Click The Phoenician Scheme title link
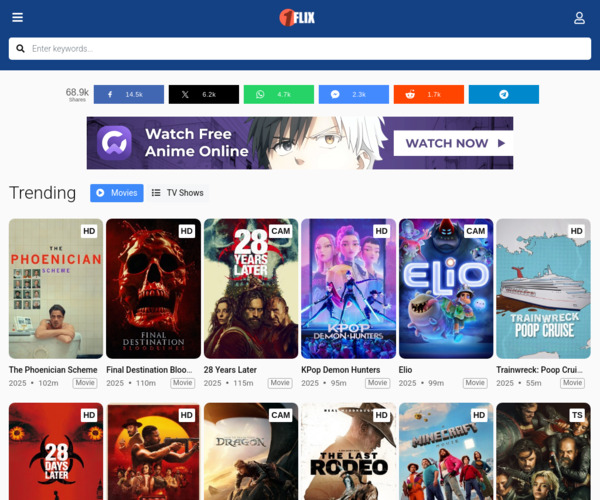 coord(53,370)
